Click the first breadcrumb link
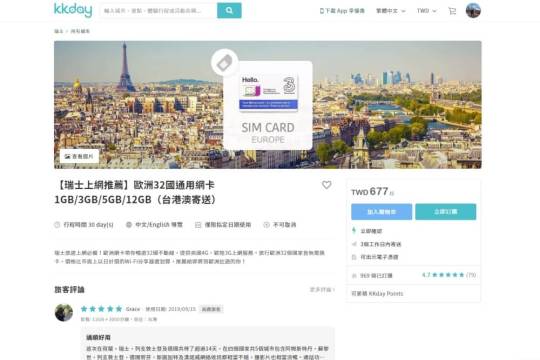The height and width of the screenshot is (360, 540). 59,31
